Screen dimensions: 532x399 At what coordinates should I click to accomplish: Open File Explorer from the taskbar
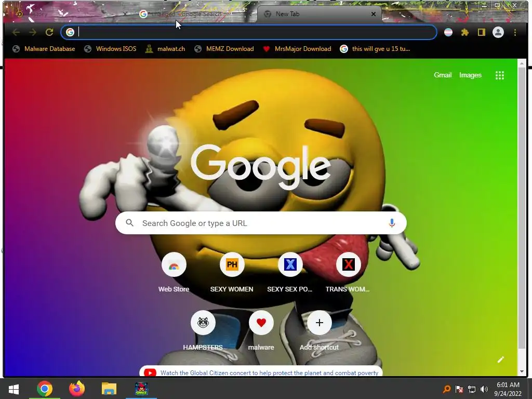coord(109,389)
